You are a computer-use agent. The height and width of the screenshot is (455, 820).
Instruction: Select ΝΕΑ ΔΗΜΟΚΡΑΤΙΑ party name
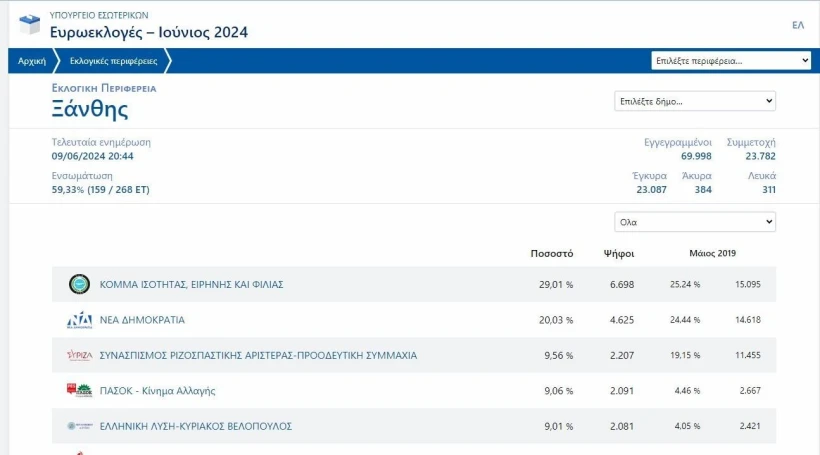(x=142, y=320)
